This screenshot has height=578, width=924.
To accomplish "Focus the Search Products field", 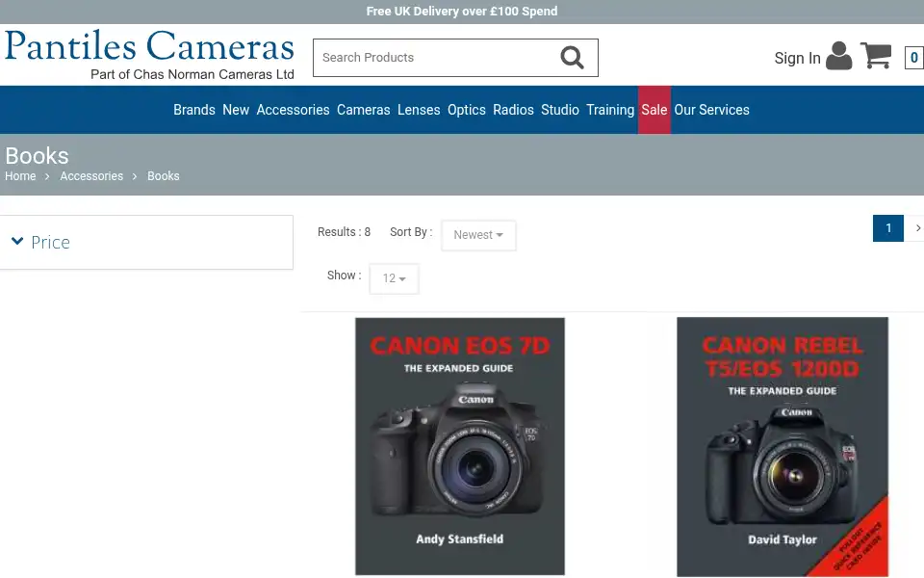I will click(455, 58).
